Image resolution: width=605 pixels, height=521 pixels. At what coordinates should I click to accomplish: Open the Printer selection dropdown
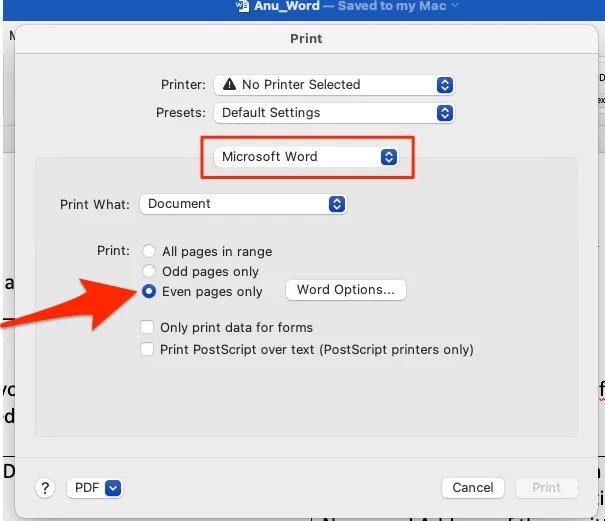point(334,85)
